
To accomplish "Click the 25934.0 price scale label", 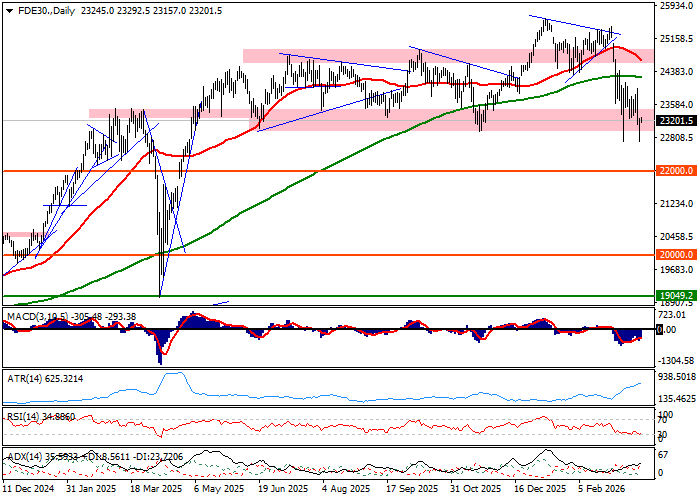I will pyautogui.click(x=677, y=6).
